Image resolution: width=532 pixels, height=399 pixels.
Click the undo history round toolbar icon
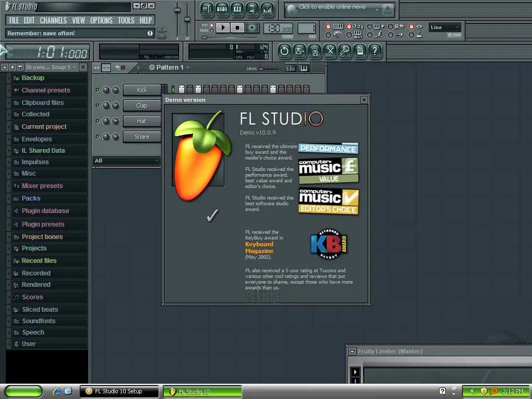(x=284, y=51)
